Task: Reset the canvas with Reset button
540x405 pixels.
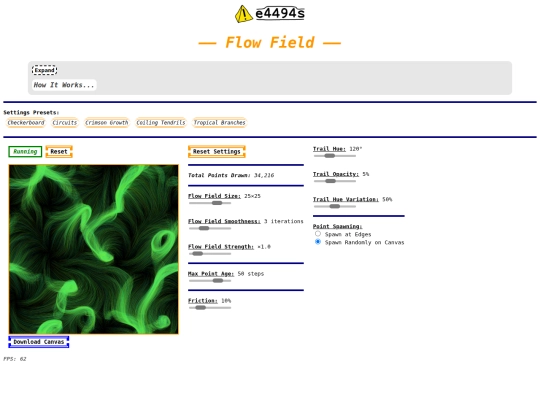Action: click(x=59, y=152)
